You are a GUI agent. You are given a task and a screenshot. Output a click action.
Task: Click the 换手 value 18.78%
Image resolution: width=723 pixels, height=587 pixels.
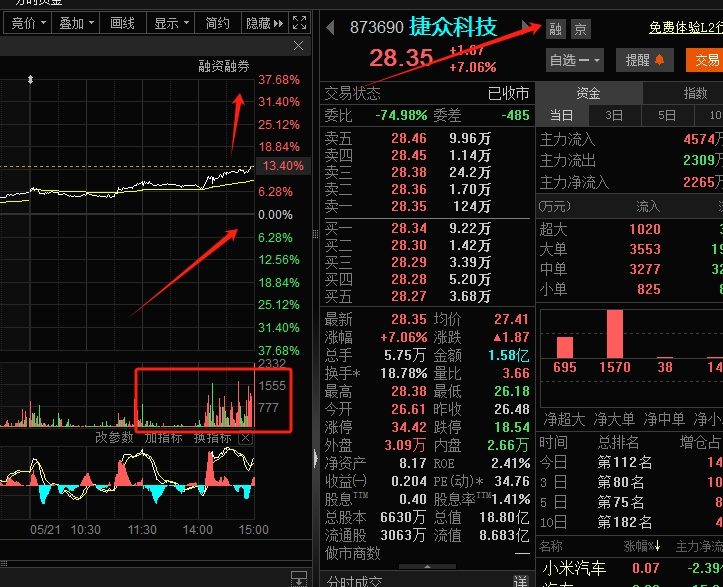pyautogui.click(x=403, y=373)
